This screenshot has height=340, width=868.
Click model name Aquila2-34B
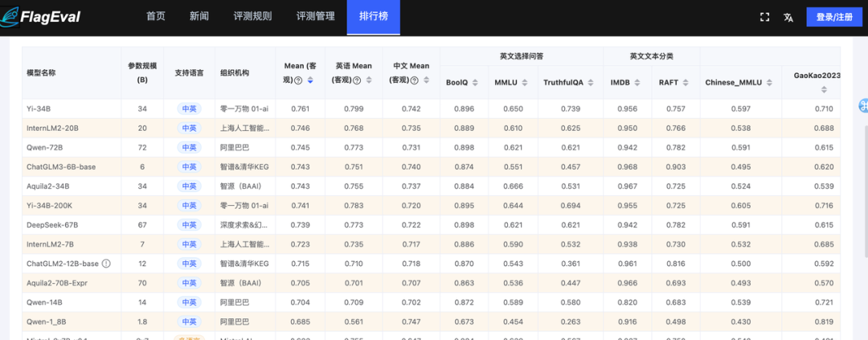48,186
